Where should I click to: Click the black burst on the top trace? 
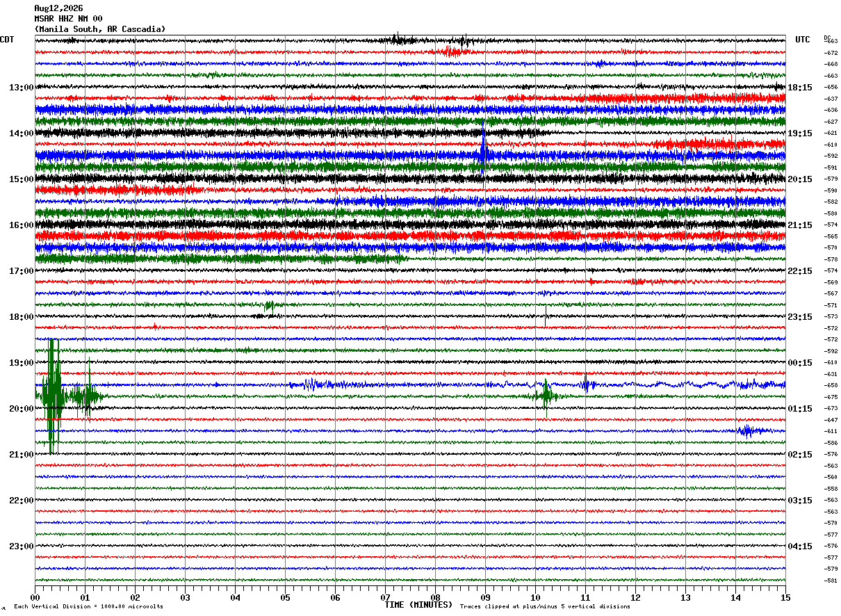[403, 40]
